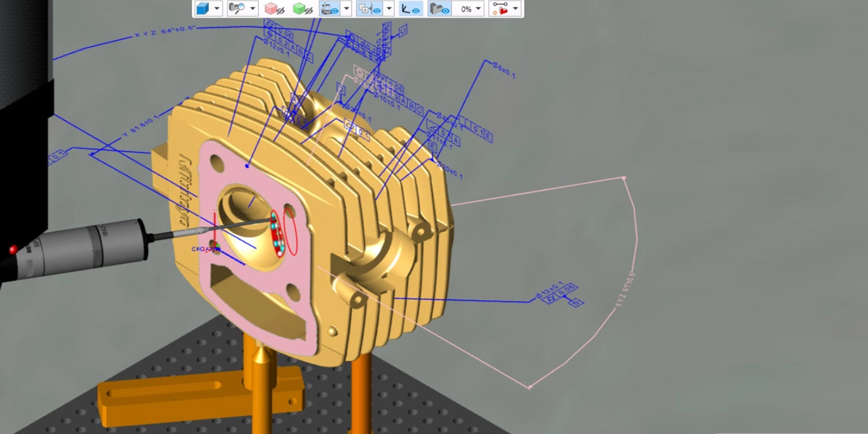Toggle hide red cube visibility

(274, 9)
